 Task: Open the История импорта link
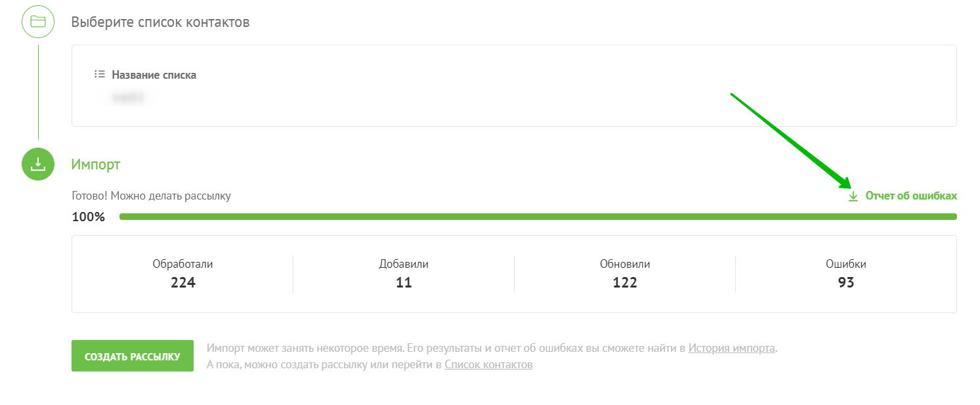[x=732, y=348]
